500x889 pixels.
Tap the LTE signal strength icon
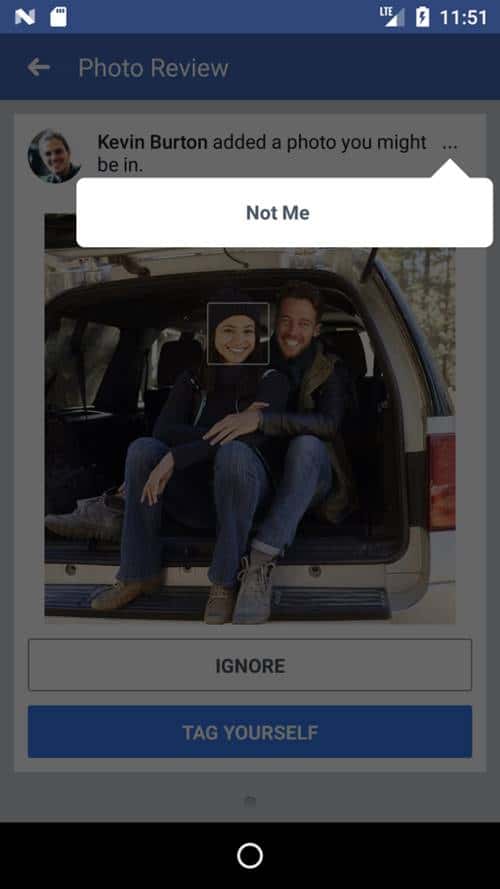click(x=392, y=17)
